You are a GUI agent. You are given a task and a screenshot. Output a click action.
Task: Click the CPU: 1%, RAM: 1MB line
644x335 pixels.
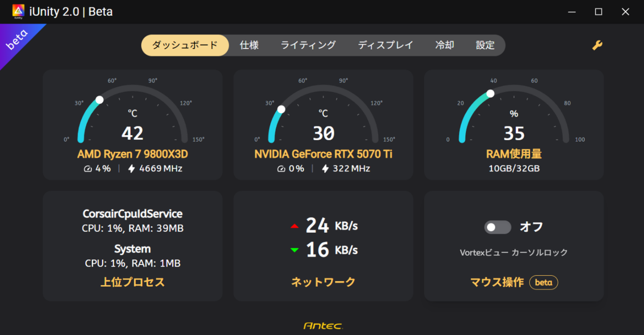pyautogui.click(x=132, y=263)
